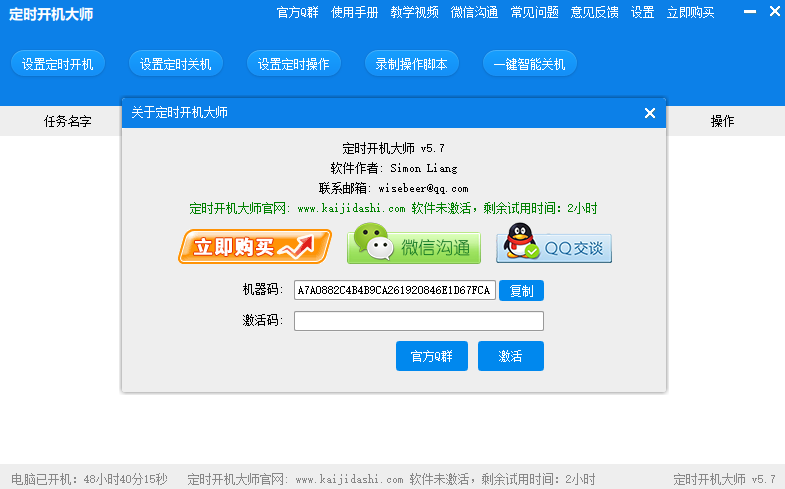Screen dimensions: 785x489
Task: Click the 设置定时操作 button
Action: click(294, 64)
